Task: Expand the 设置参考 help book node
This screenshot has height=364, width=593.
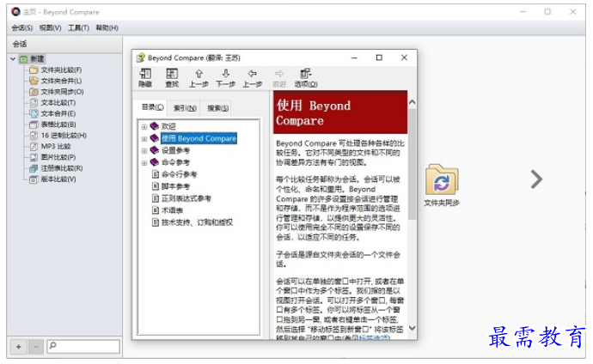Action: pos(144,151)
